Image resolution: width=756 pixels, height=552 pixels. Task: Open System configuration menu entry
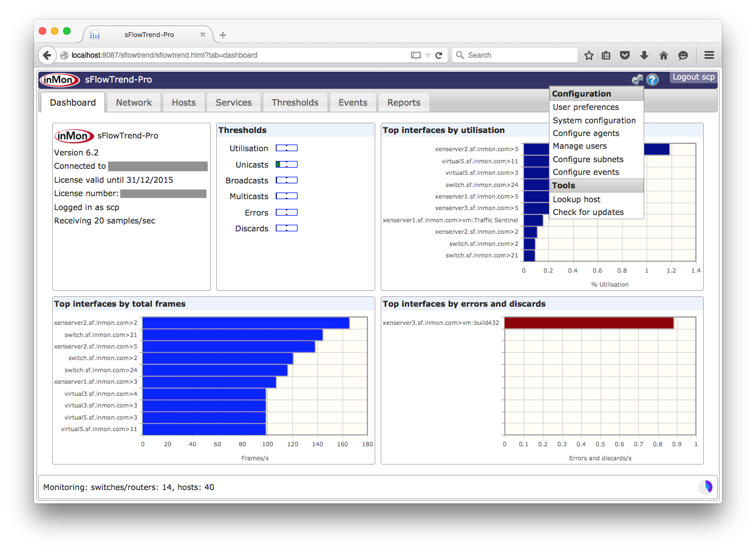tap(596, 120)
